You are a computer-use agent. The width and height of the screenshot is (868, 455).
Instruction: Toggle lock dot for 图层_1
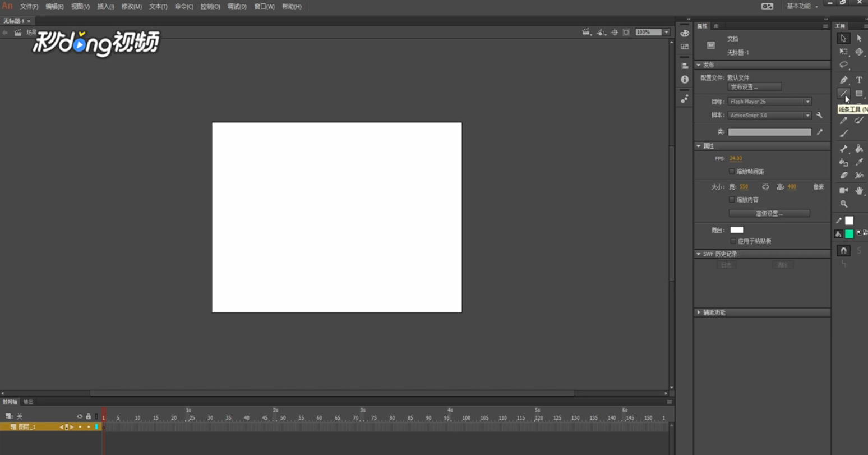click(x=88, y=427)
